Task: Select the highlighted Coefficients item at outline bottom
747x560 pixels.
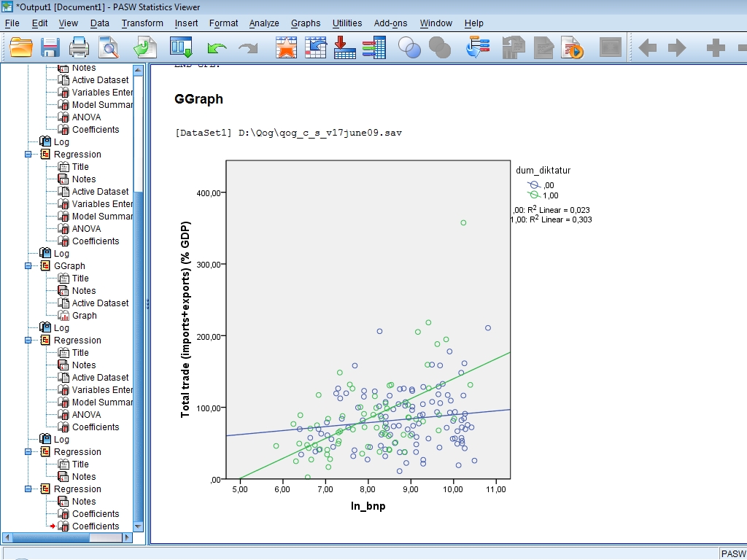Action: 95,526
